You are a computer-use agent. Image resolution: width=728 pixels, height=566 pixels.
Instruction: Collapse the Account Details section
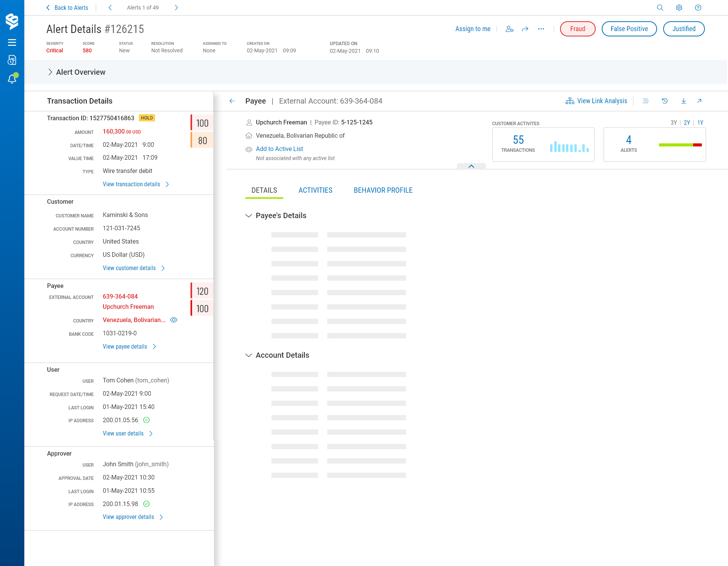249,355
